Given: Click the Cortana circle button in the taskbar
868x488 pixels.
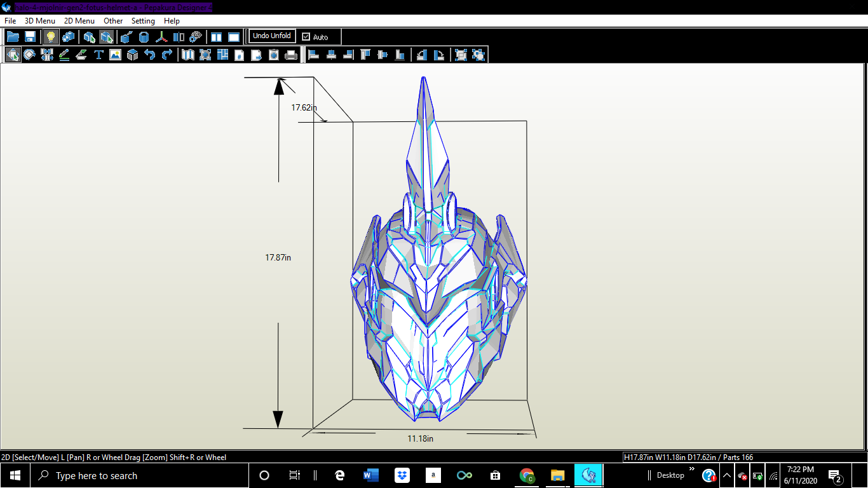Looking at the screenshot, I should (x=265, y=475).
